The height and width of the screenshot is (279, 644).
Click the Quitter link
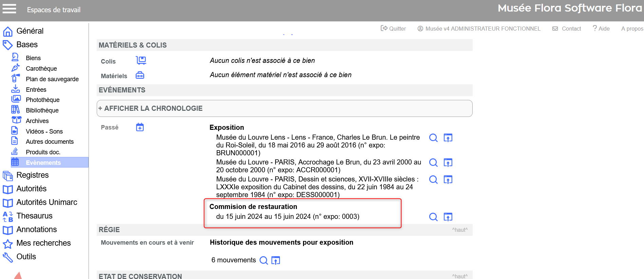[x=393, y=29]
